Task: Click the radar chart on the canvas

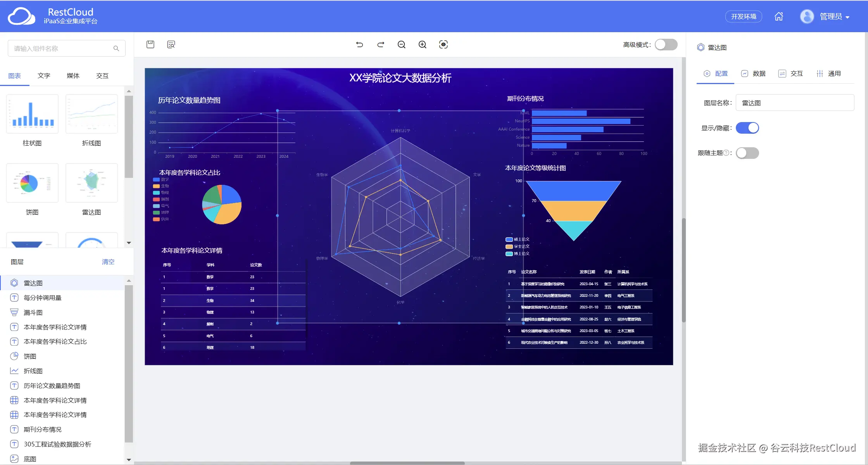Action: pos(400,217)
